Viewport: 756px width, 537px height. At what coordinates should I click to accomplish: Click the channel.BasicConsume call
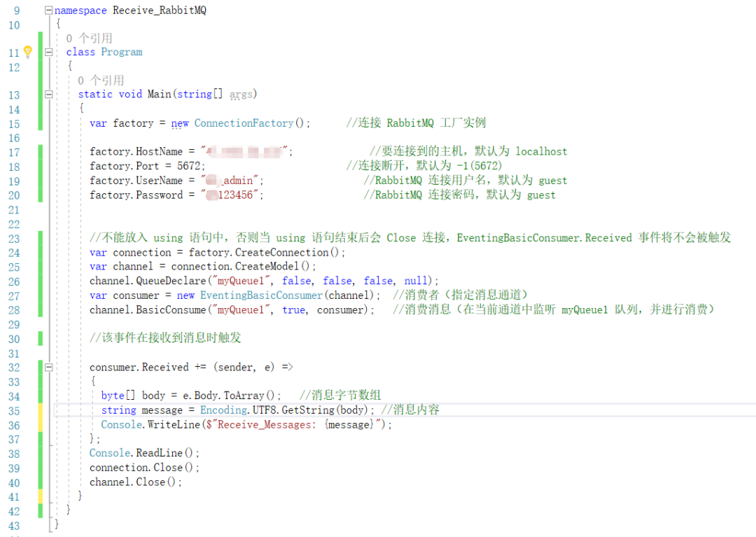click(x=232, y=310)
